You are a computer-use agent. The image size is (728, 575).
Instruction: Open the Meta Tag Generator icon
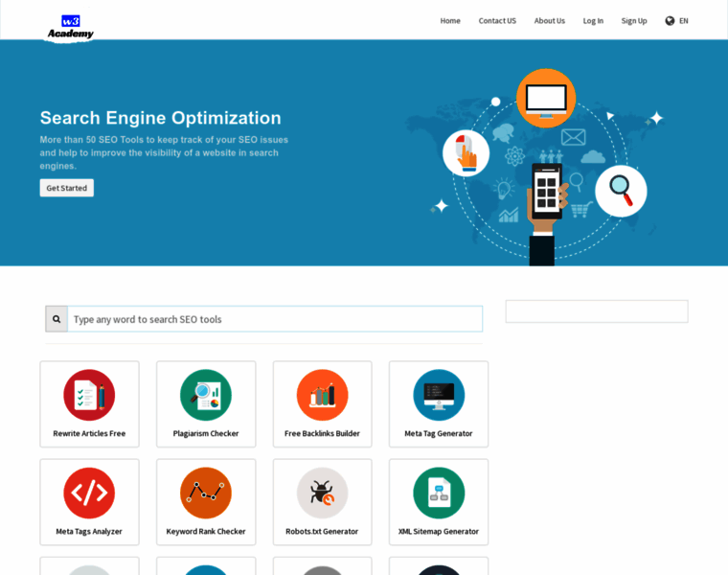439,395
